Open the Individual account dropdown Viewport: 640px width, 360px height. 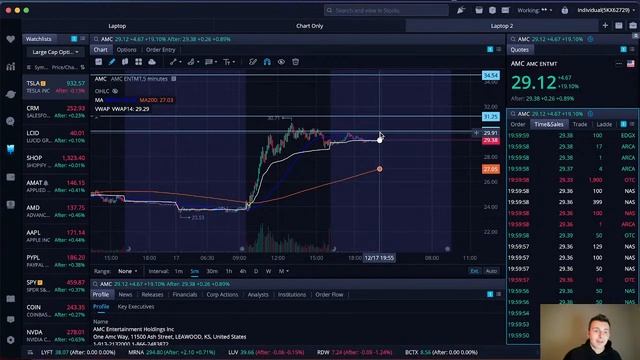[x=606, y=10]
